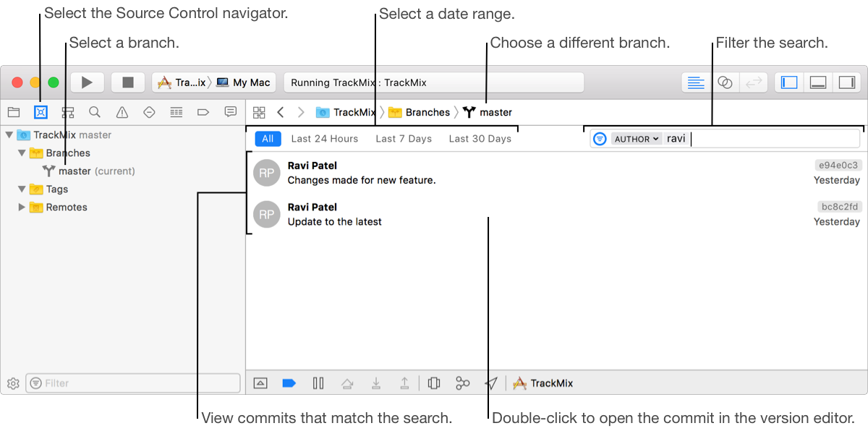Image resolution: width=868 pixels, height=431 pixels.
Task: Click the navigator Filter field
Action: (x=133, y=383)
